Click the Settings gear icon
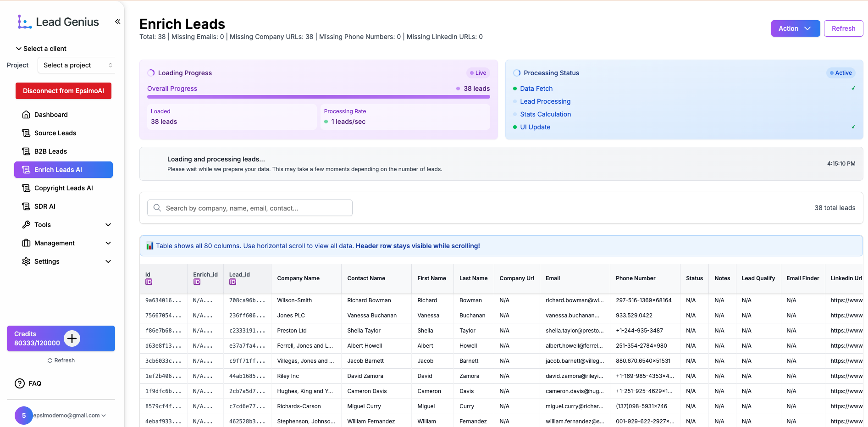Screen dimensions: 868x427 click(26, 261)
